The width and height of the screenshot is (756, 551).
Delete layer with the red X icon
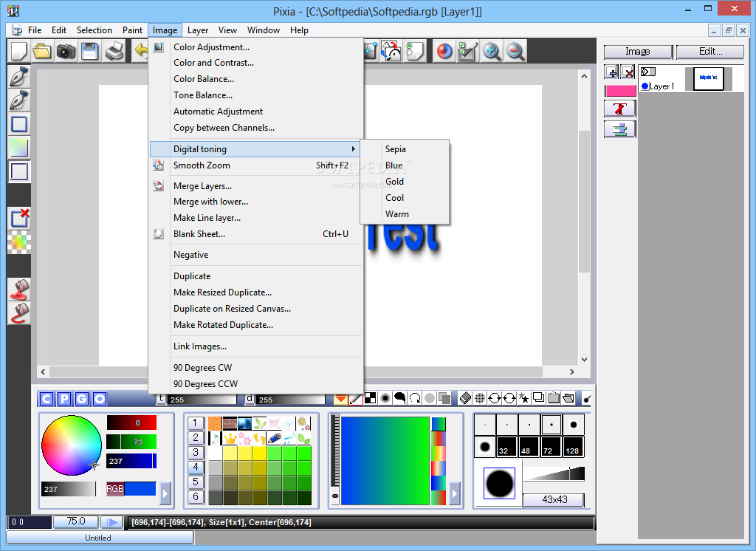click(x=628, y=72)
